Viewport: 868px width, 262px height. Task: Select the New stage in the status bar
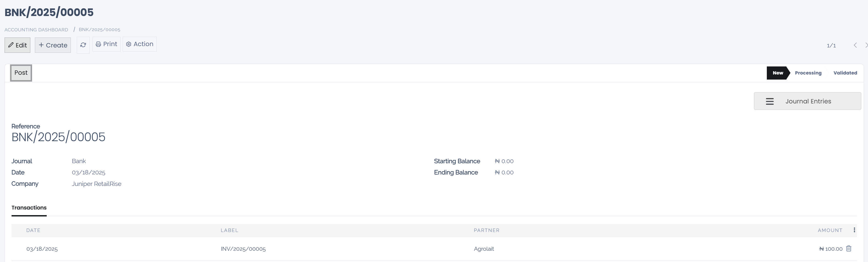coord(777,73)
